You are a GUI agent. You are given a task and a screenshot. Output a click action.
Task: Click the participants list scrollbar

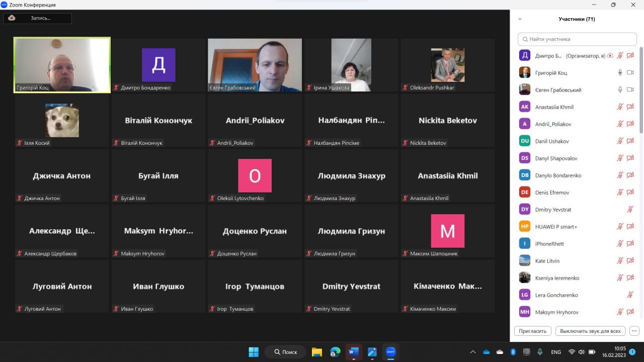tap(641, 90)
